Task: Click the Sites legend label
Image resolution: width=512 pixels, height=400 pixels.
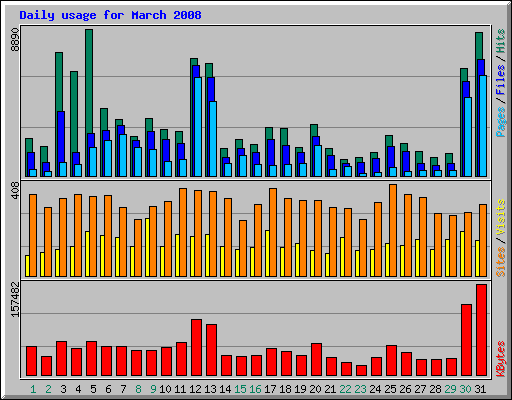Action: point(500,262)
